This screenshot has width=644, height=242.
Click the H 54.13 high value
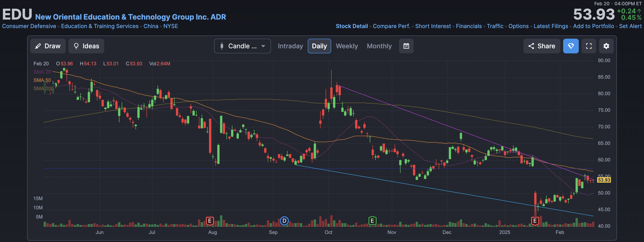point(88,64)
